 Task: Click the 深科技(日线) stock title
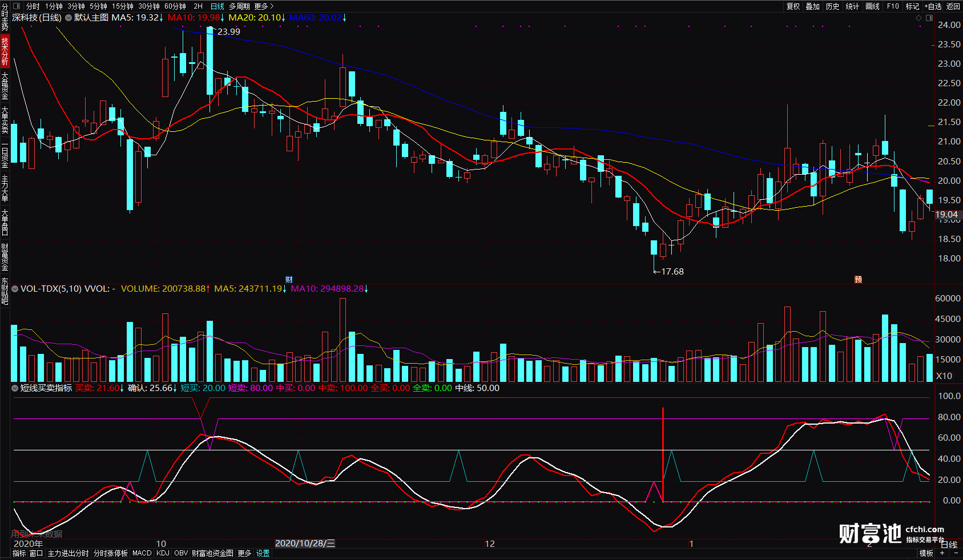point(37,18)
